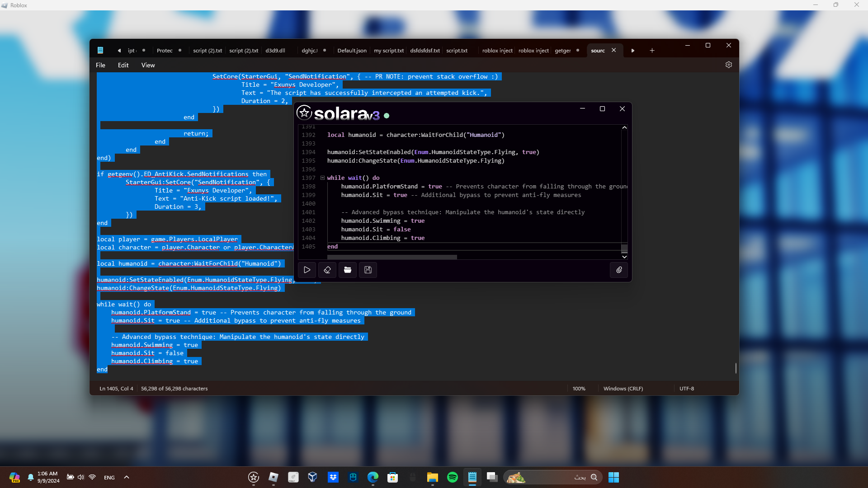Clear the editor with the eraser icon
This screenshot has height=488, width=868.
(327, 270)
